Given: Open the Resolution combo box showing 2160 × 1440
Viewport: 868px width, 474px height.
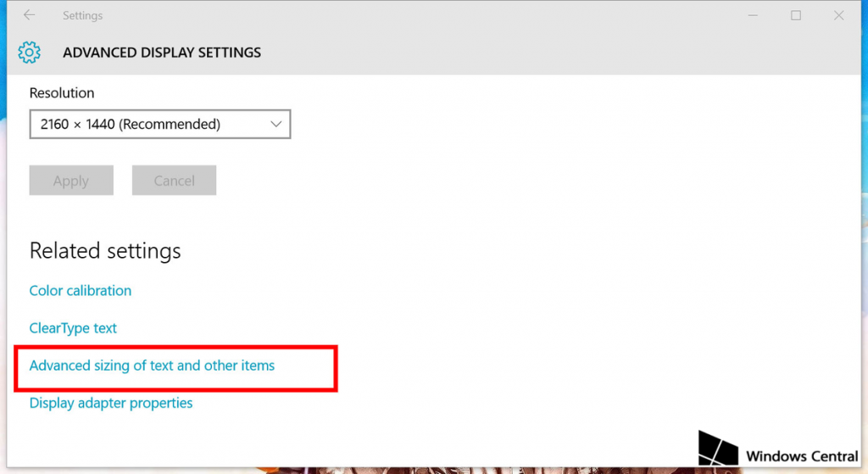Looking at the screenshot, I should 160,124.
